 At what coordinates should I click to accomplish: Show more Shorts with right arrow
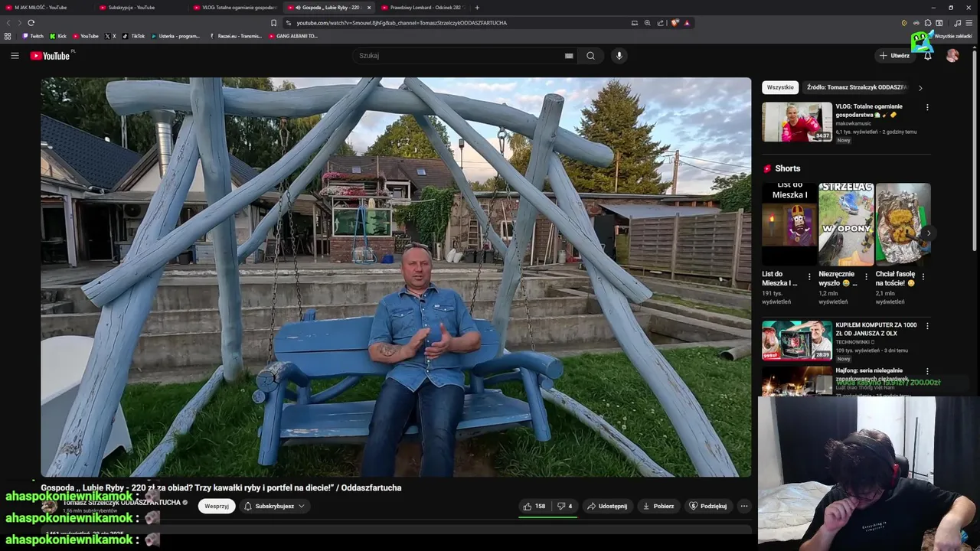point(929,233)
